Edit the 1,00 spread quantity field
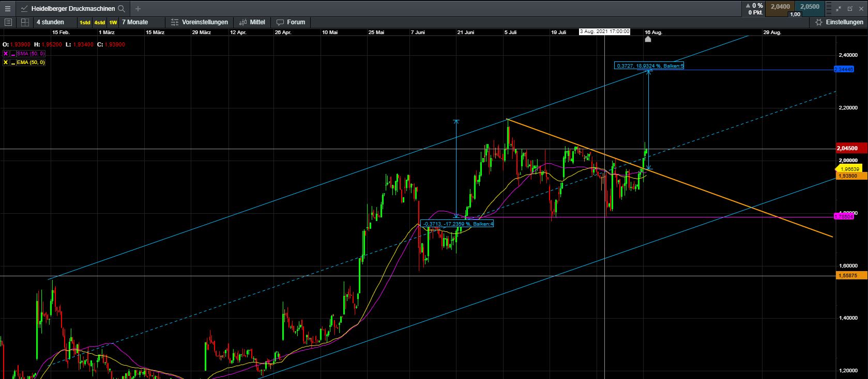 [x=795, y=14]
